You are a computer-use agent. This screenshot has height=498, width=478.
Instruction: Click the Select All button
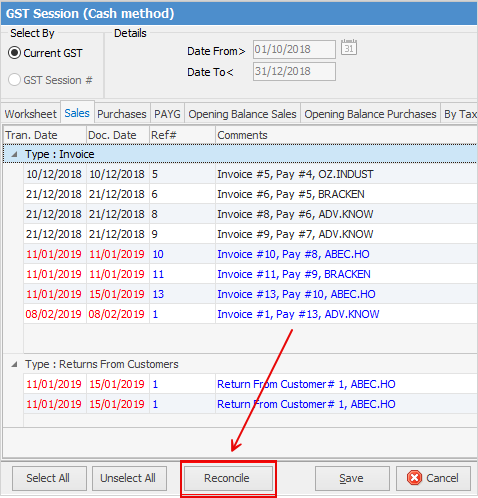tap(49, 478)
